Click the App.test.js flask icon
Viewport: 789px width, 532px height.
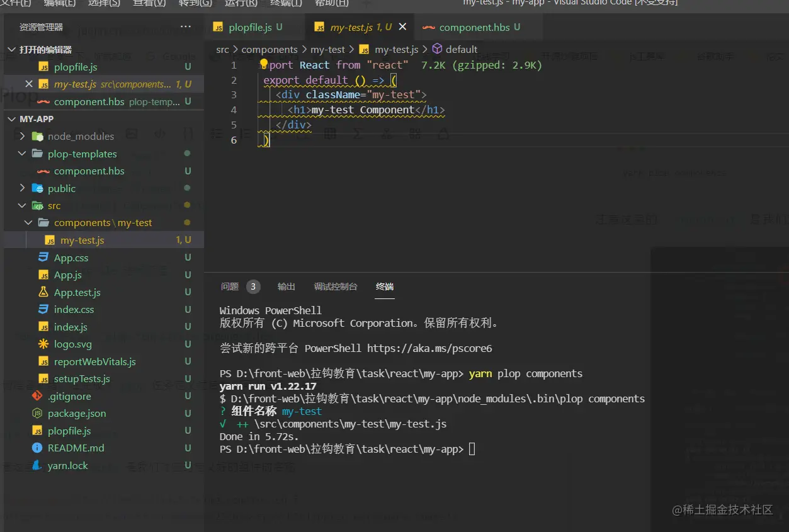click(x=43, y=292)
